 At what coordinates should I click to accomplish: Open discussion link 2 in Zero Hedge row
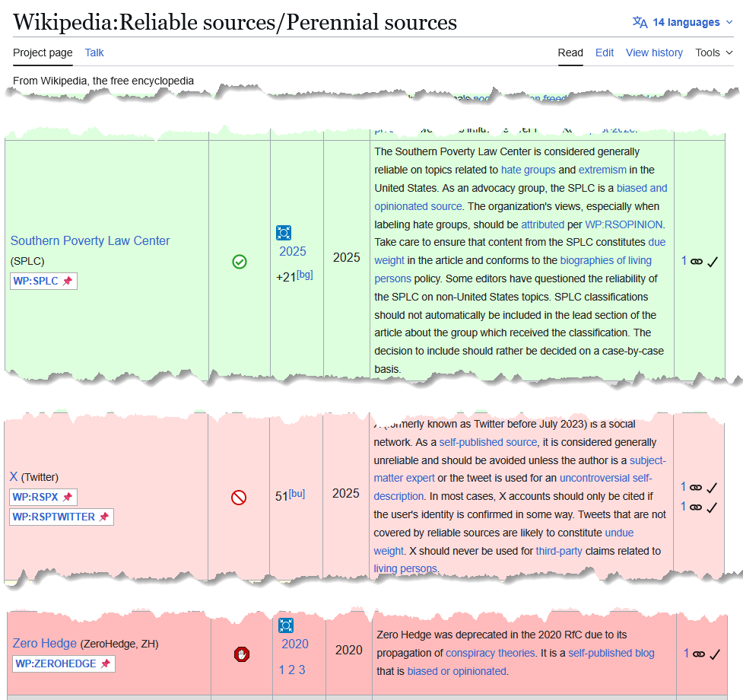coord(291,670)
